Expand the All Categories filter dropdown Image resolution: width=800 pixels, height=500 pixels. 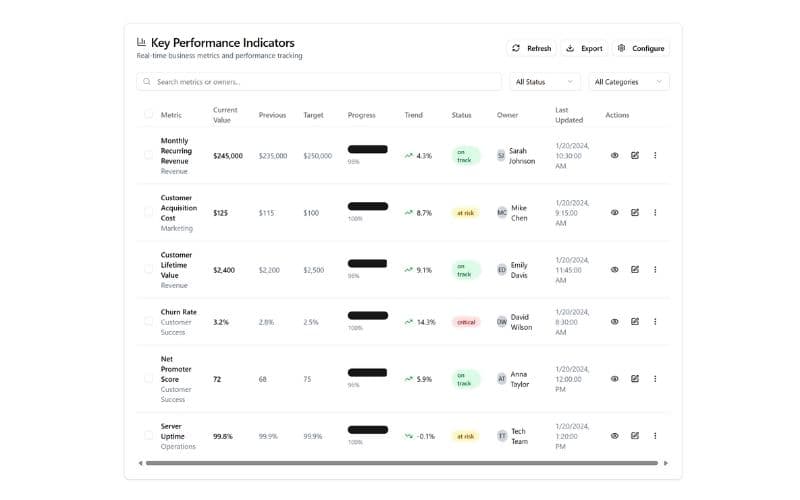[x=628, y=82]
